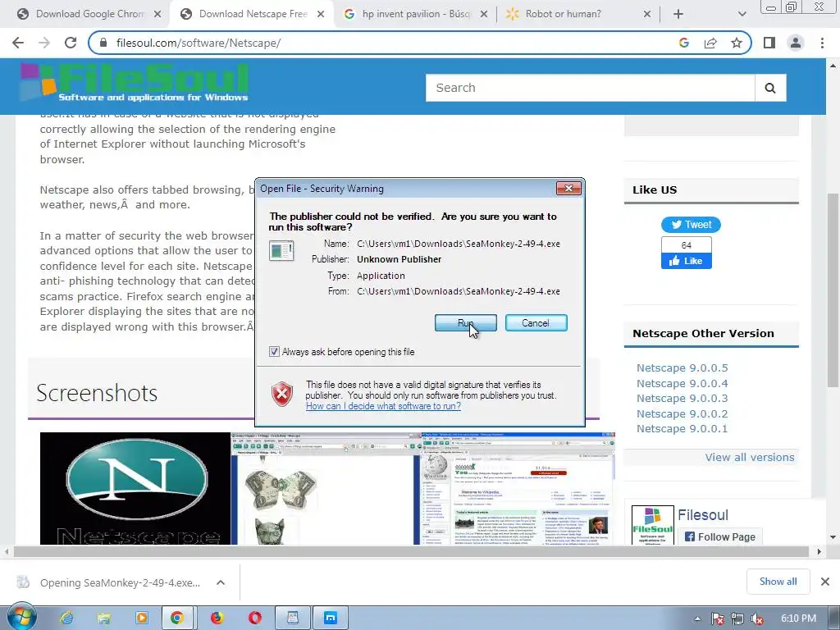Open Chrome three-dot menu
The width and height of the screenshot is (840, 630).
point(822,43)
